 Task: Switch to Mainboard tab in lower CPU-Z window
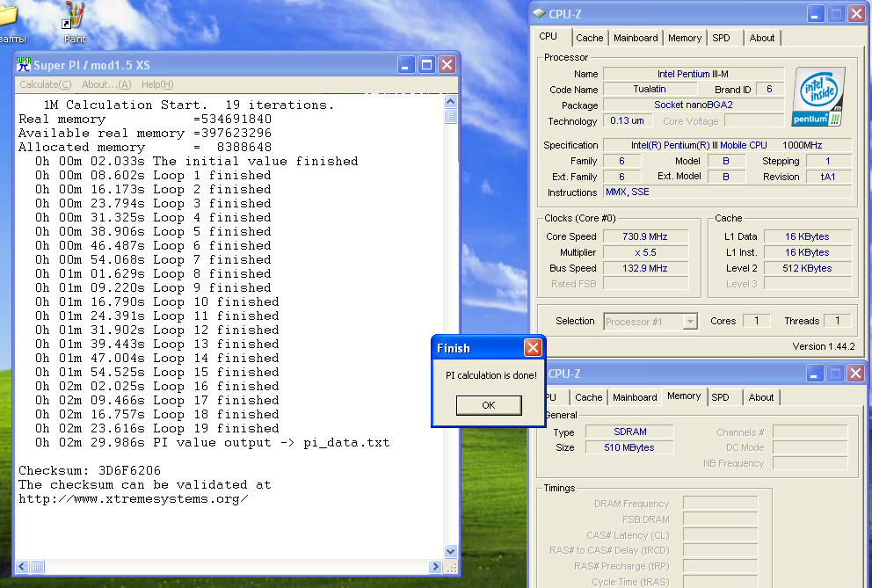[635, 397]
